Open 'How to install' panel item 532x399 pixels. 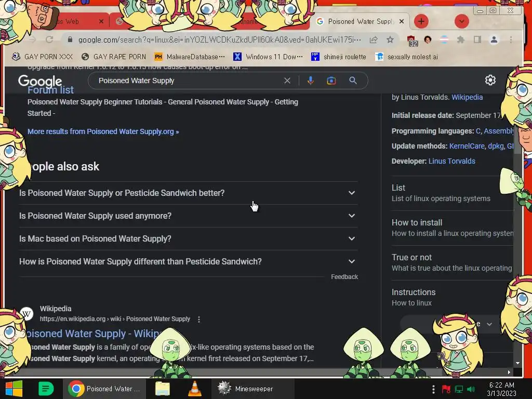[x=452, y=228]
